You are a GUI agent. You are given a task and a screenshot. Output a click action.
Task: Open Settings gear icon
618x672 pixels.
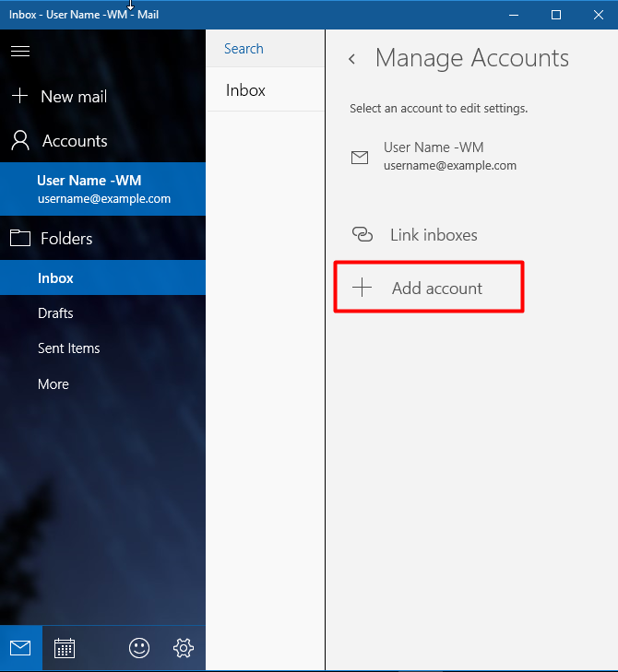[x=184, y=648]
